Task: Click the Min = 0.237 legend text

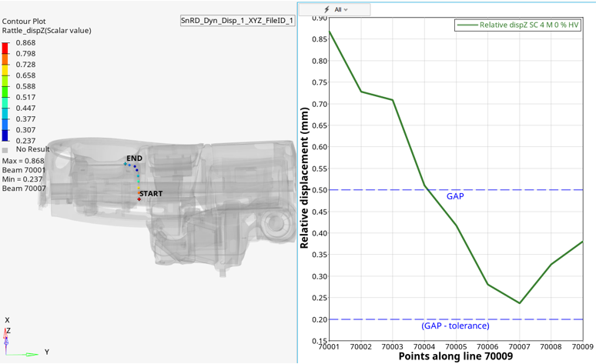Action: 23,179
